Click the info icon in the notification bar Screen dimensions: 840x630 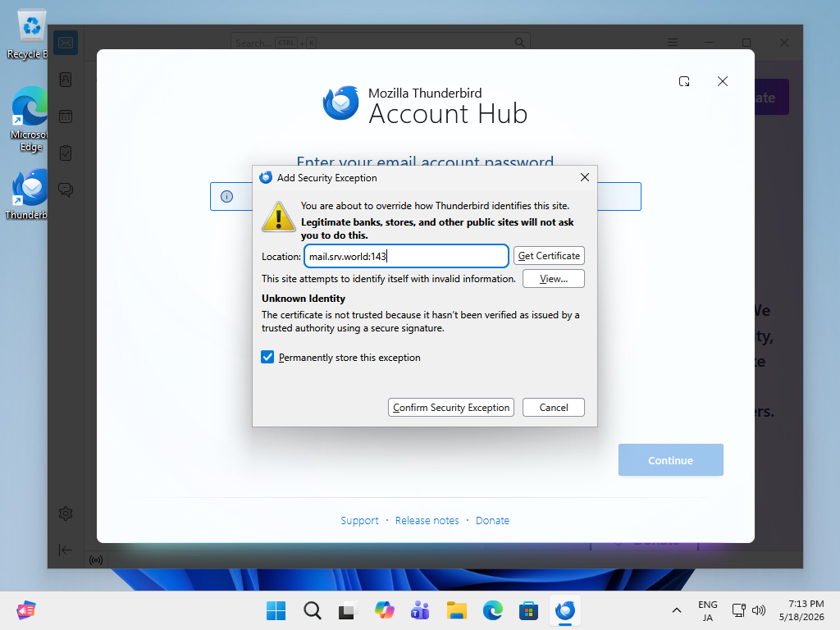click(x=226, y=197)
